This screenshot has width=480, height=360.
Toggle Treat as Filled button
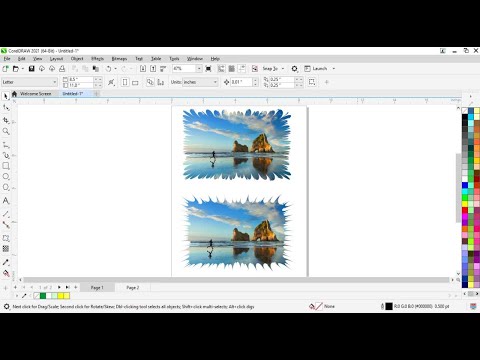[x=312, y=82]
